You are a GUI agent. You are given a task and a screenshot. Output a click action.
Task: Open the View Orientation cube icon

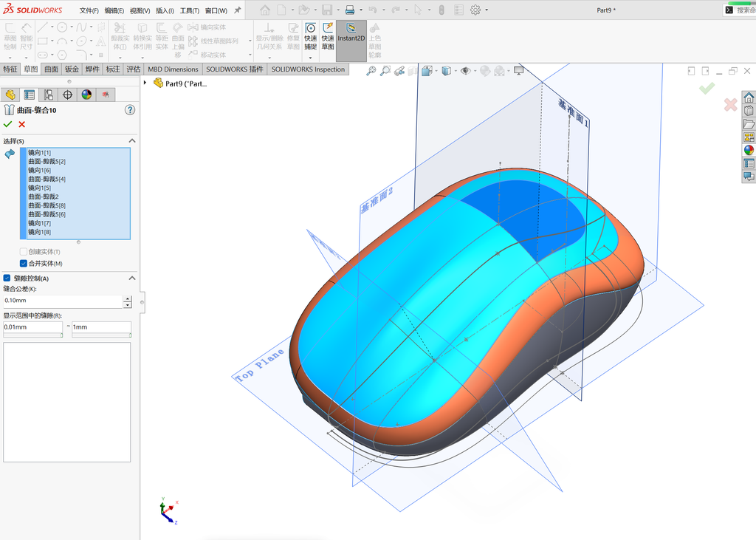(426, 71)
